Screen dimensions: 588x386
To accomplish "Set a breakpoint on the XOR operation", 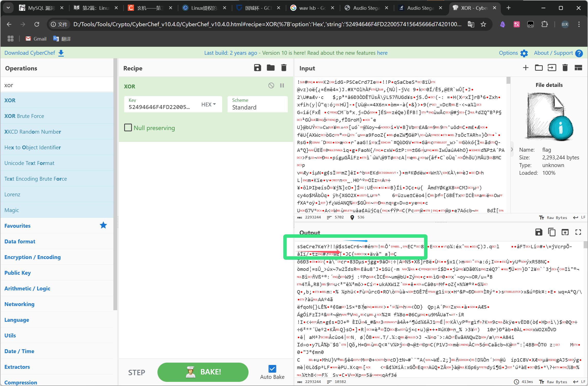I will point(282,86).
